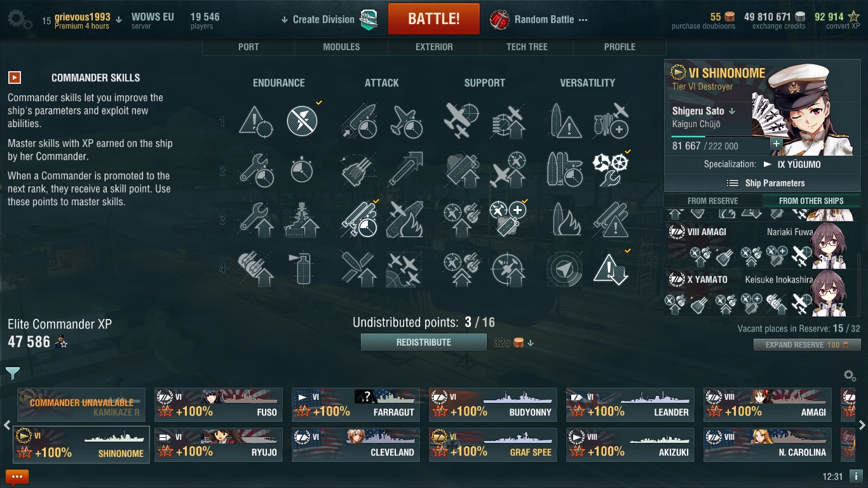
Task: Expand the grievous1993 account menu
Action: [x=82, y=20]
